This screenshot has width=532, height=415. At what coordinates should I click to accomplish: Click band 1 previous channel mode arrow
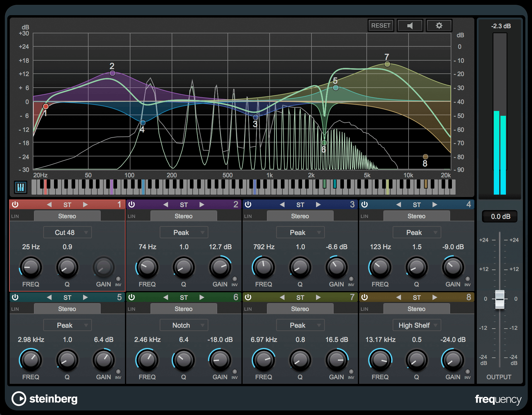(x=49, y=205)
